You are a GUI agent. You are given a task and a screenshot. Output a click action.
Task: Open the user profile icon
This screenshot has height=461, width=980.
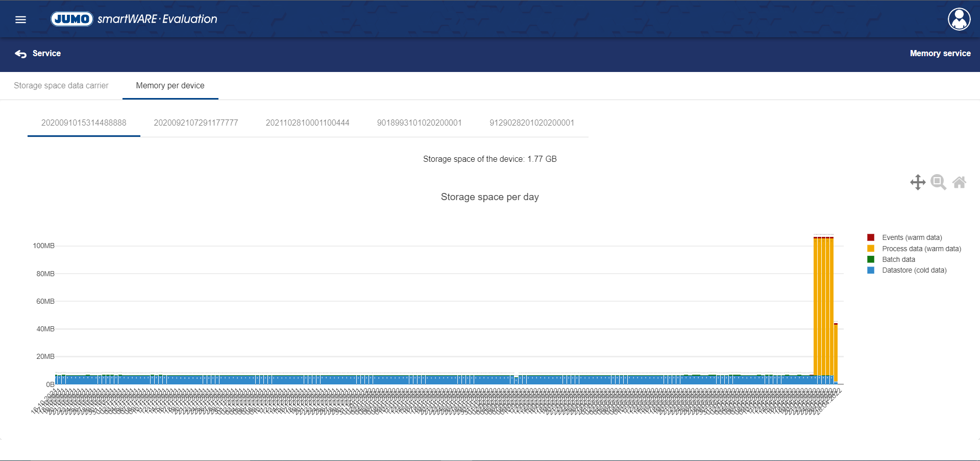click(959, 19)
